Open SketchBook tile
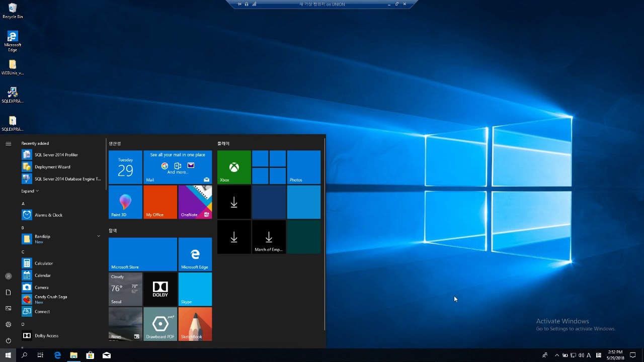This screenshot has height=362, width=644. pyautogui.click(x=195, y=324)
